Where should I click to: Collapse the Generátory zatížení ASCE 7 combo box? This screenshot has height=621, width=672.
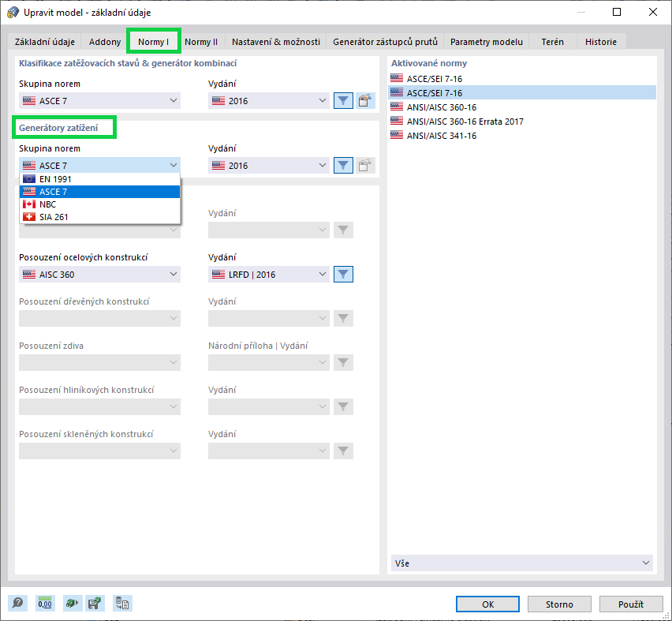tap(100, 166)
